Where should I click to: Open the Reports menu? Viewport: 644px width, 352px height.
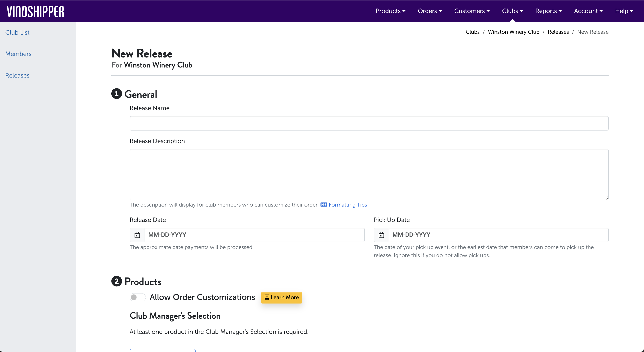click(548, 11)
